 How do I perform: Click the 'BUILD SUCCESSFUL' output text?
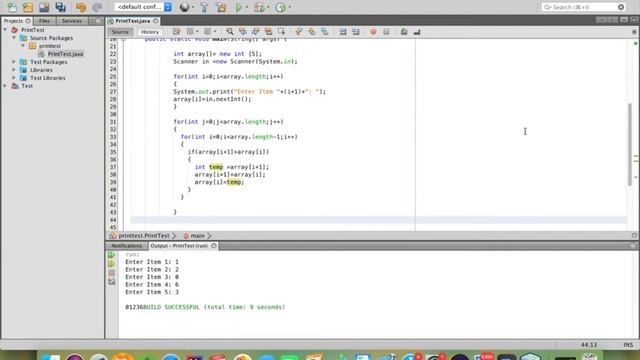pyautogui.click(x=172, y=307)
